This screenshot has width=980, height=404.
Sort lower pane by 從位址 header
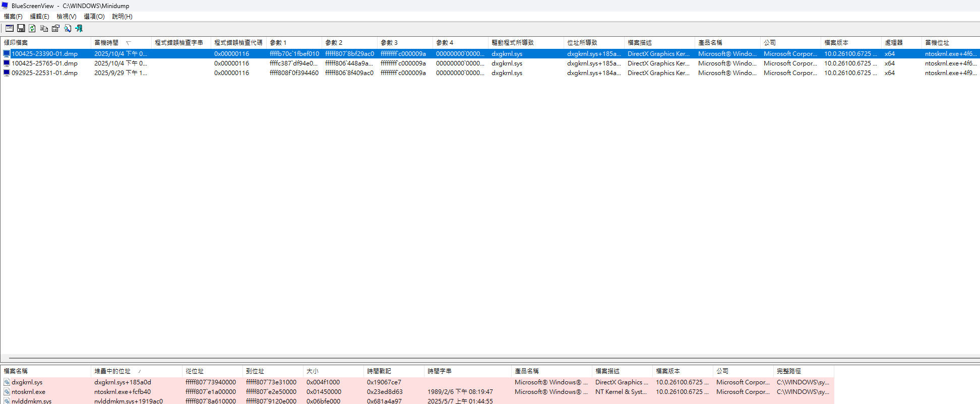point(212,371)
